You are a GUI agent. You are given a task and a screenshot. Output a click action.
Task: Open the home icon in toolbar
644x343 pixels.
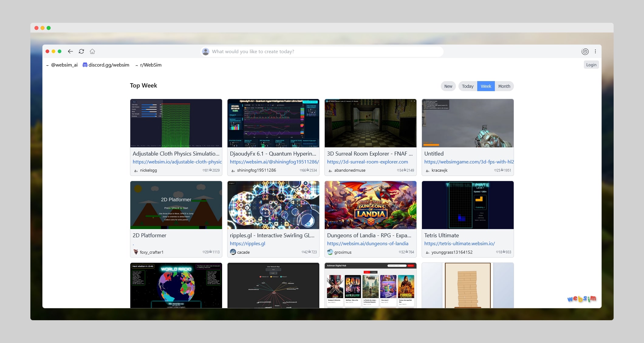[x=92, y=51]
